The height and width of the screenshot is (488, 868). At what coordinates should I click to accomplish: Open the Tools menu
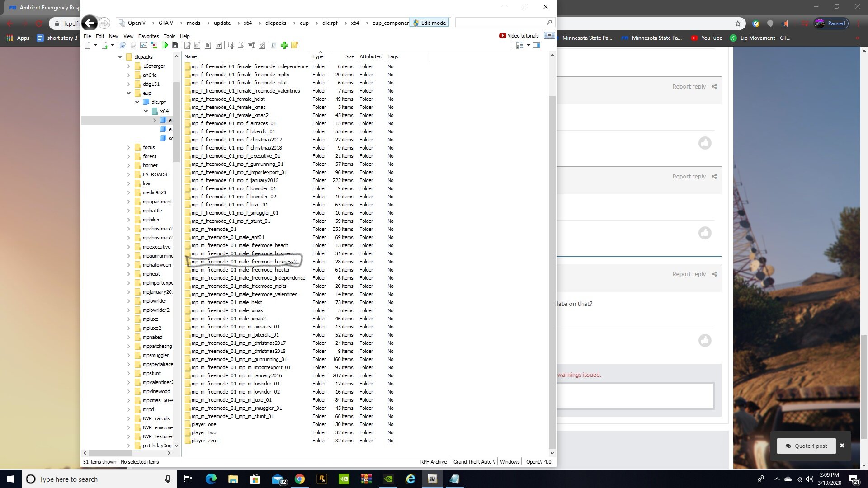(x=169, y=36)
